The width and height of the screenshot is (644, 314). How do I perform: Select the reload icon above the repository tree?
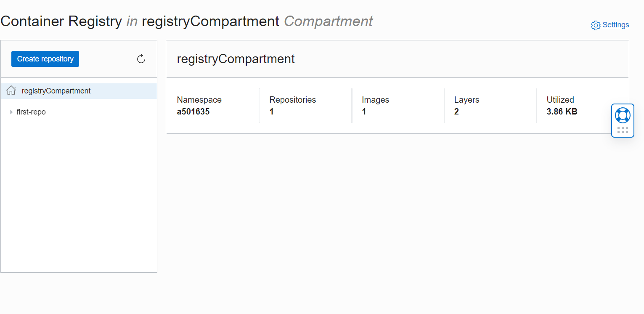(141, 59)
